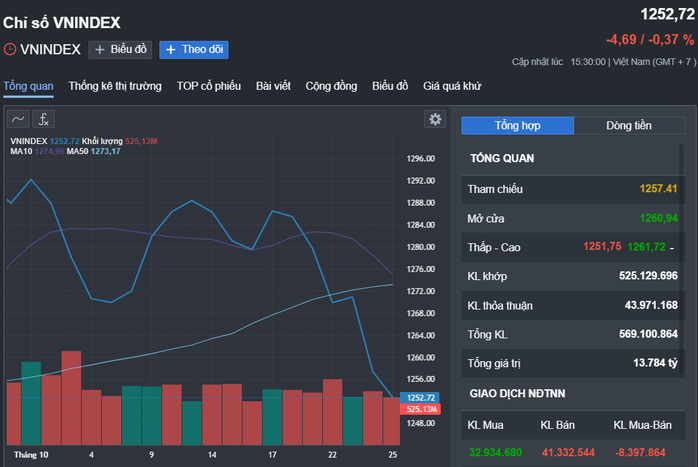Click the KL thỏa thuận value 43.971.168
Screen dimensions: 698x467
pos(651,305)
